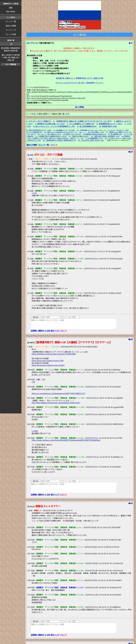Screen dimensions: 136x644
Task: Open krsw-wiki link with curid=1796
Action: 47,361
